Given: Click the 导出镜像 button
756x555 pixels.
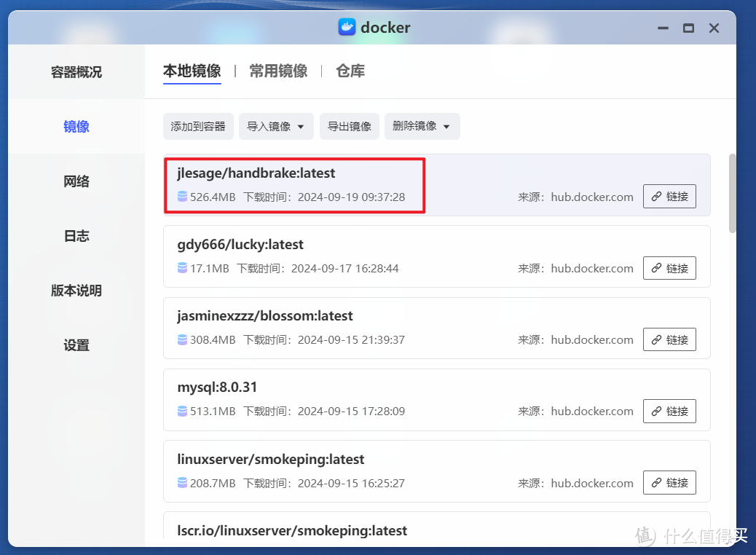Looking at the screenshot, I should click(x=349, y=126).
